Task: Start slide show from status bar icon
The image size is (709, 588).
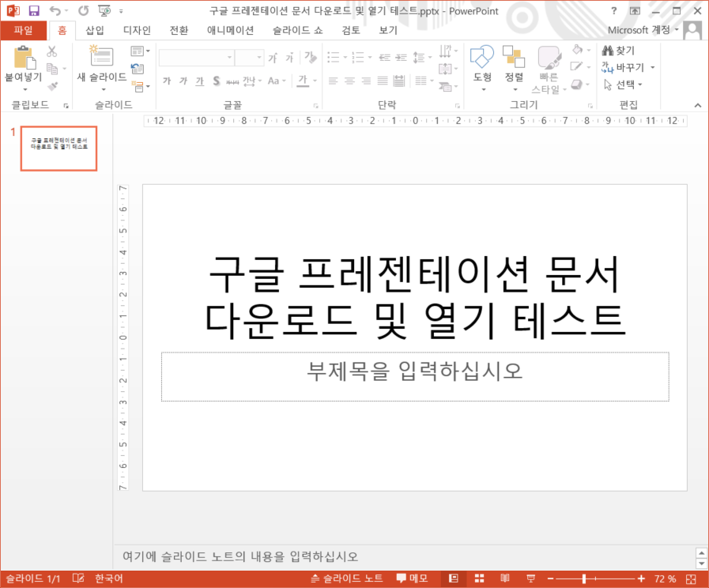Action: point(531,579)
